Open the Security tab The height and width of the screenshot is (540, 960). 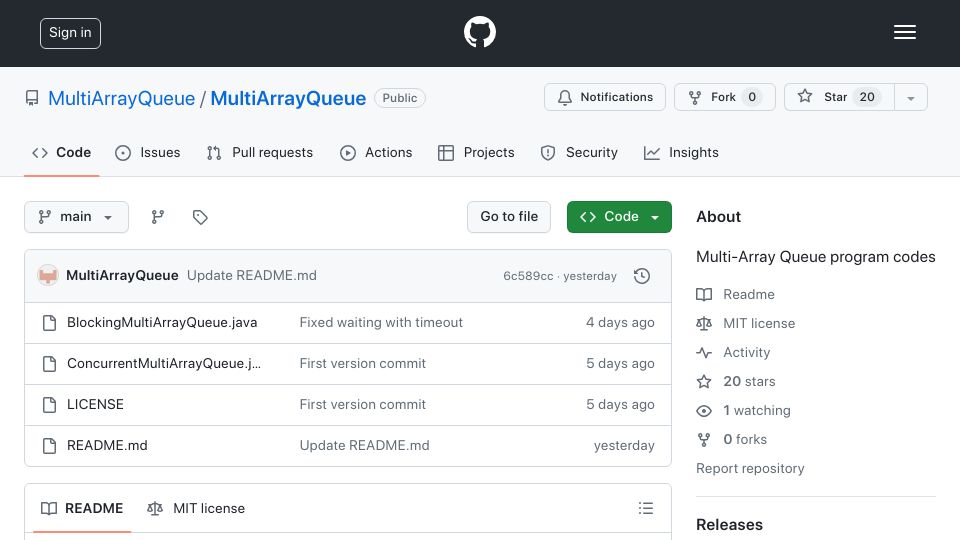coord(579,152)
